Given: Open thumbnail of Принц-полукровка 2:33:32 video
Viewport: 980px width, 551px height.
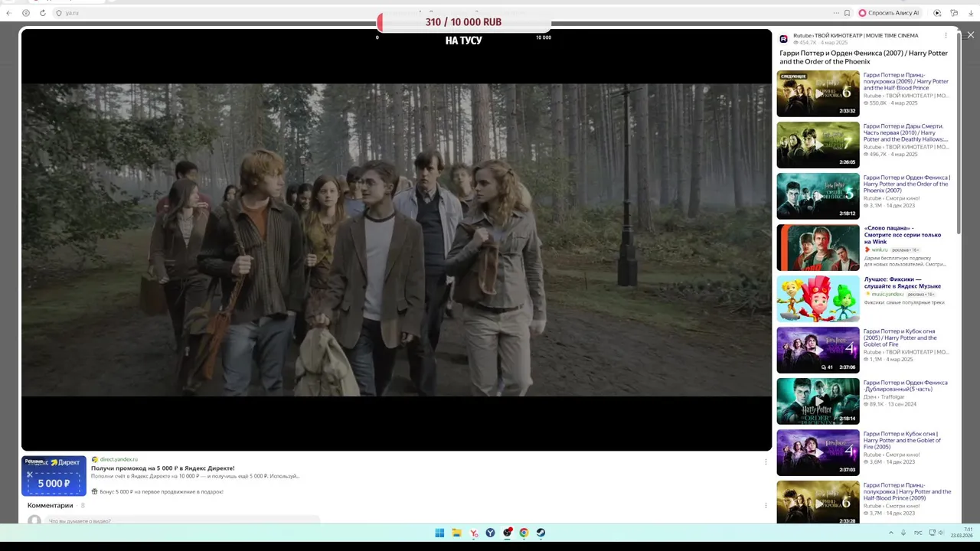Looking at the screenshot, I should (x=818, y=93).
